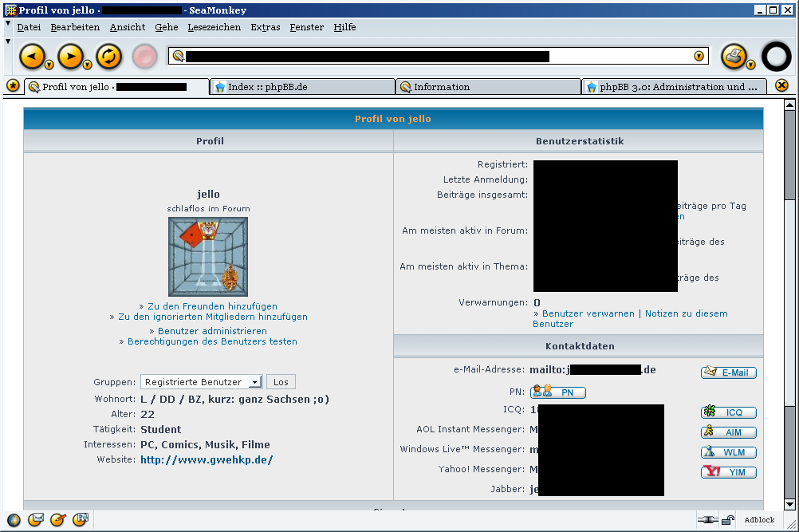Click the 'schlaflos im Forum' rank text
The height and width of the screenshot is (532, 799).
pos(208,208)
